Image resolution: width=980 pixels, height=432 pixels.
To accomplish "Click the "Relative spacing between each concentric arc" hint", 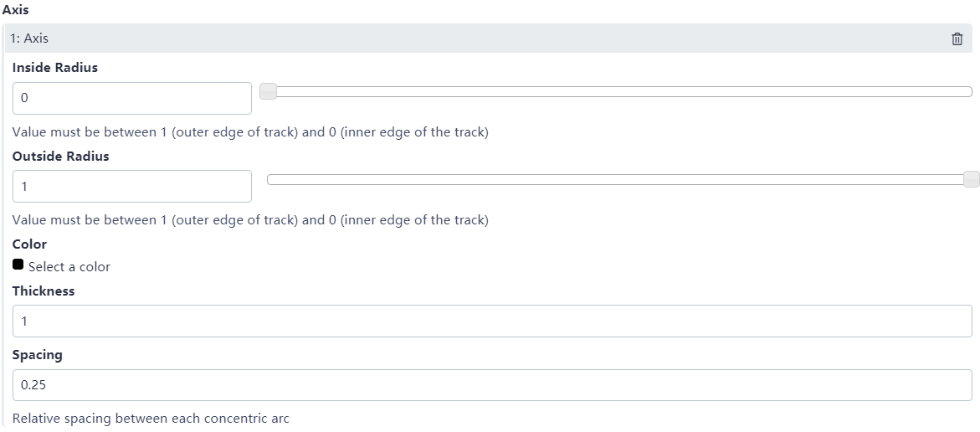I will (x=151, y=418).
